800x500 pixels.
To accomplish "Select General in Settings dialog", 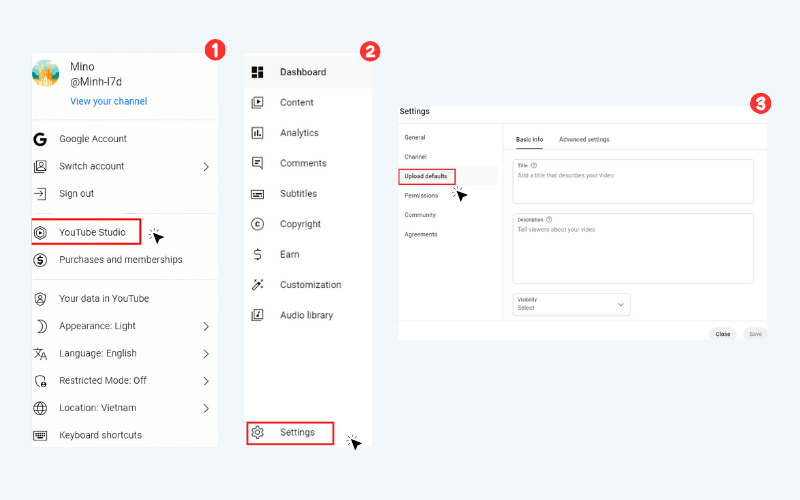I will 415,137.
